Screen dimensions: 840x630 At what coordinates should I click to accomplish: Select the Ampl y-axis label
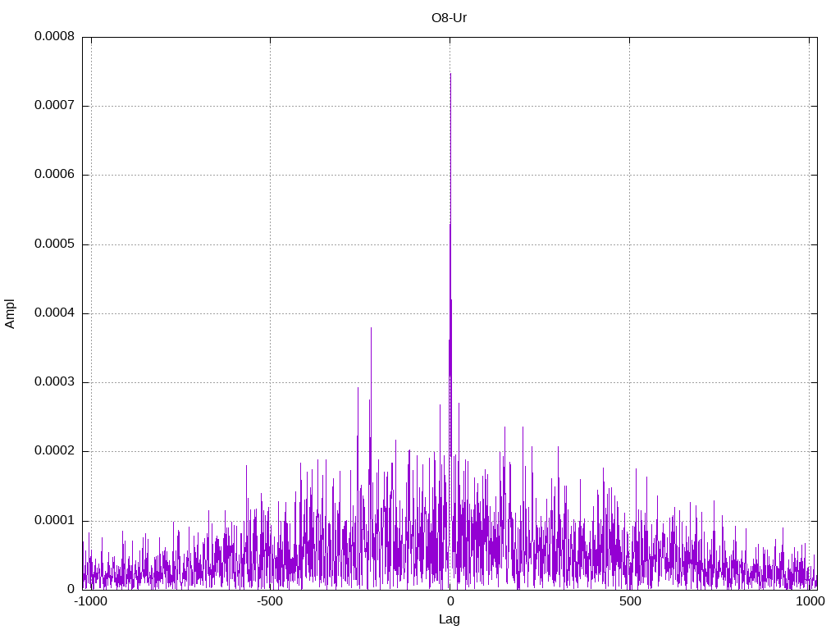pyautogui.click(x=10, y=313)
